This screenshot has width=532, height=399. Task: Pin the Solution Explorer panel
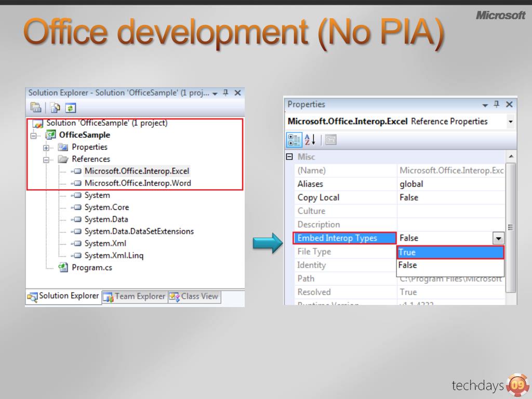coord(226,92)
